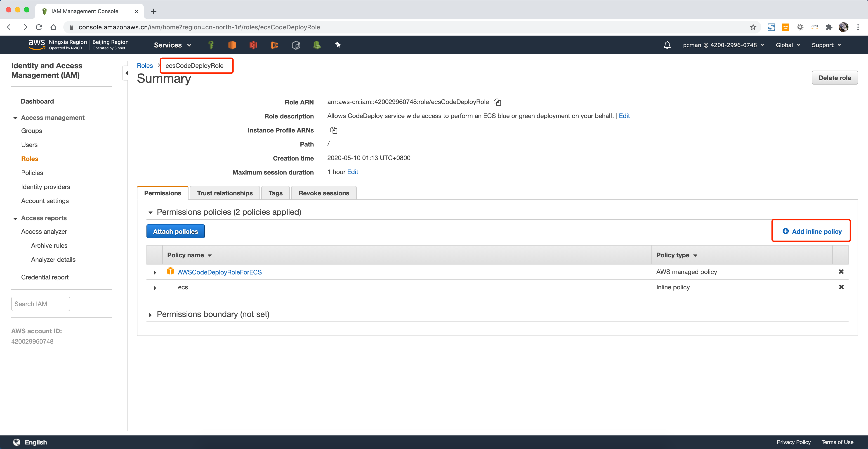The height and width of the screenshot is (449, 868).
Task: Open Identity providers in the sidebar
Action: coord(45,187)
